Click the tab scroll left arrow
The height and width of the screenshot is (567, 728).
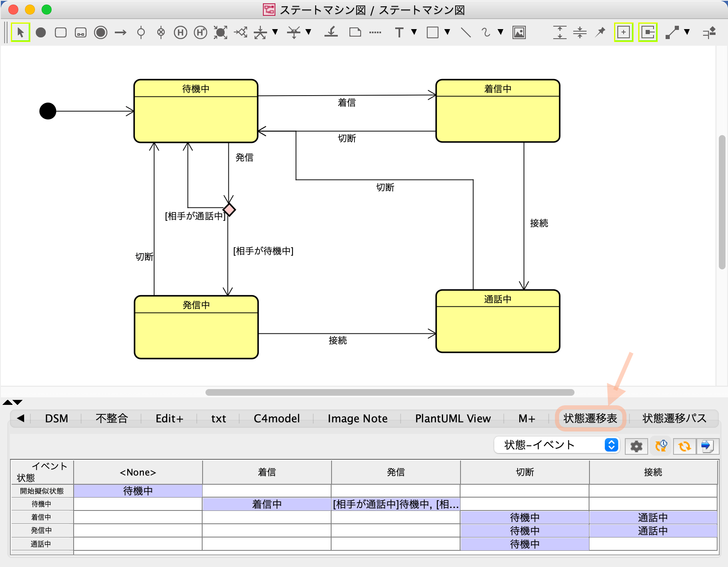click(x=20, y=418)
